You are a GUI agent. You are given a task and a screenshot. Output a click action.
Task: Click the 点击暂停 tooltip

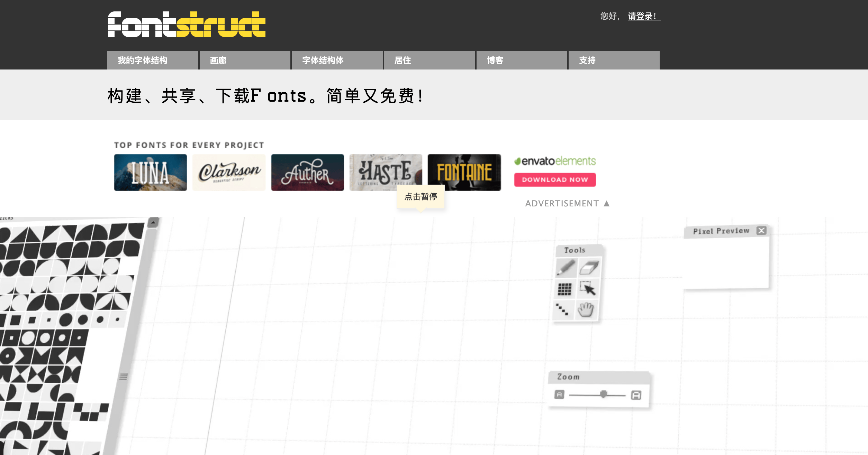421,197
